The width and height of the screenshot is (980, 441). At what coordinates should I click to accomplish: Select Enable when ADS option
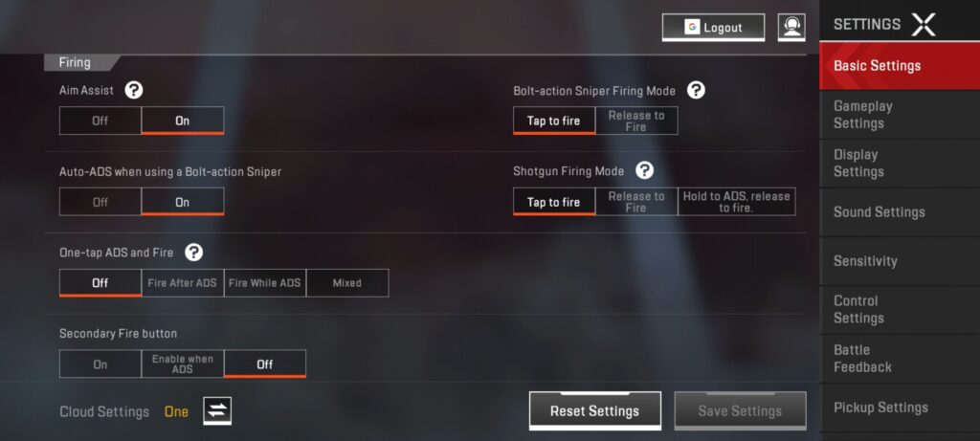183,364
